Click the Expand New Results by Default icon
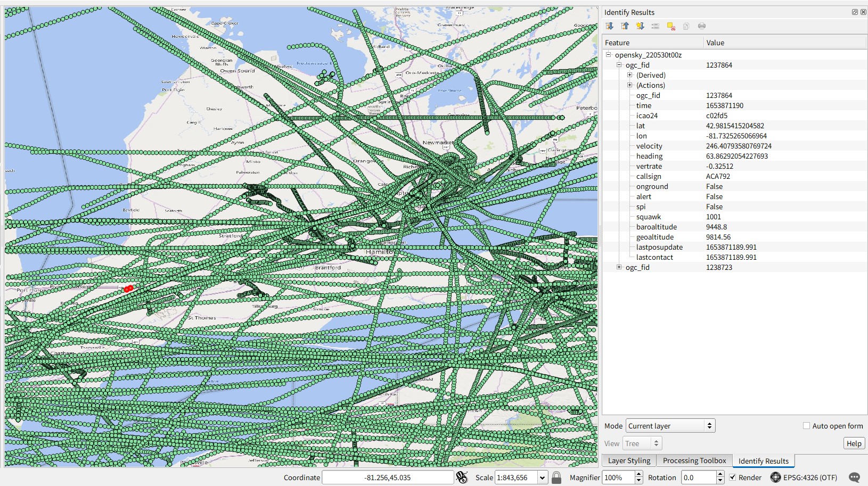 640,26
